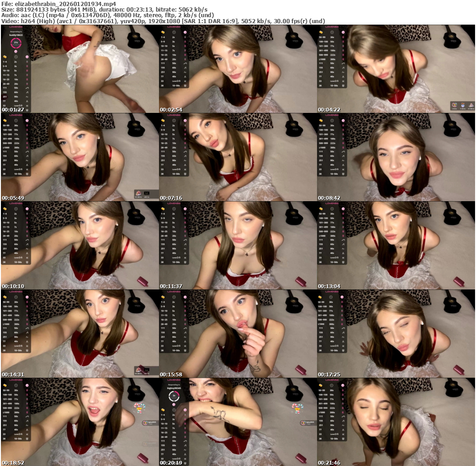Open the thumbnail timestamped 00:10:10

pos(79,245)
